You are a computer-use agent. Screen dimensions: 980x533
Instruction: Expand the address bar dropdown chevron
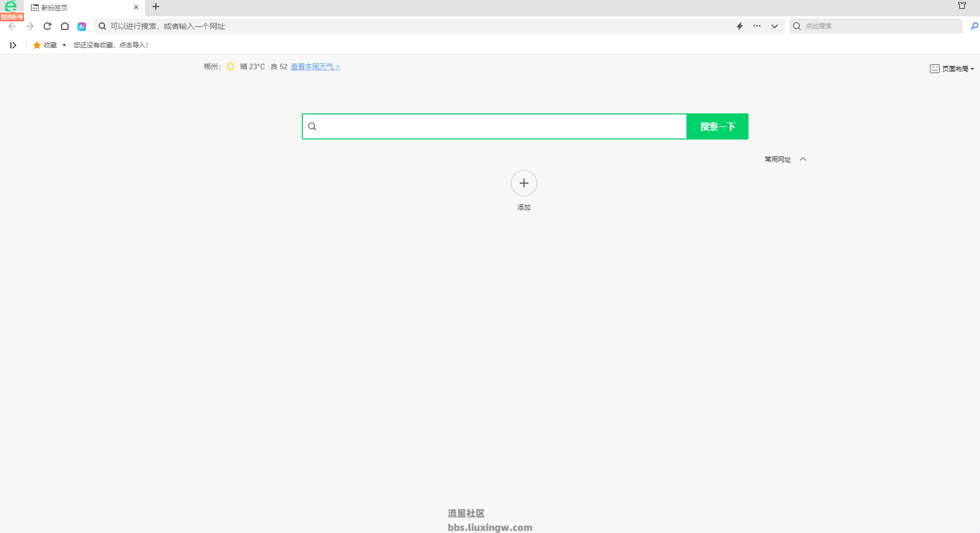(774, 26)
